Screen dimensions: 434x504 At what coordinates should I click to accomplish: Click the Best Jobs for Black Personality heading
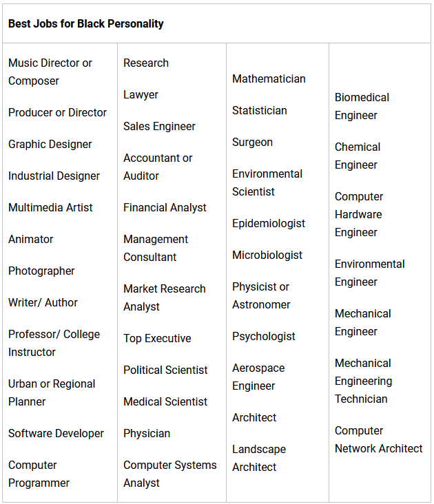(86, 23)
